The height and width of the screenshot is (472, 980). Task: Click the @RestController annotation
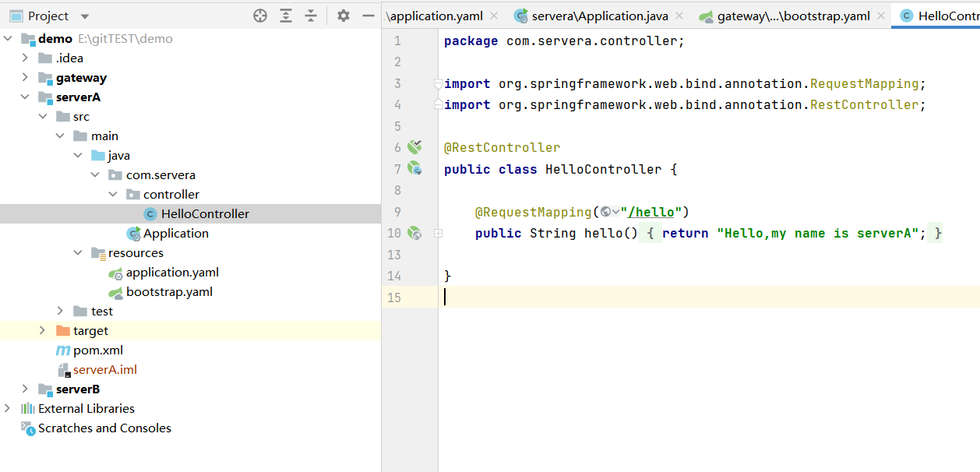click(502, 147)
